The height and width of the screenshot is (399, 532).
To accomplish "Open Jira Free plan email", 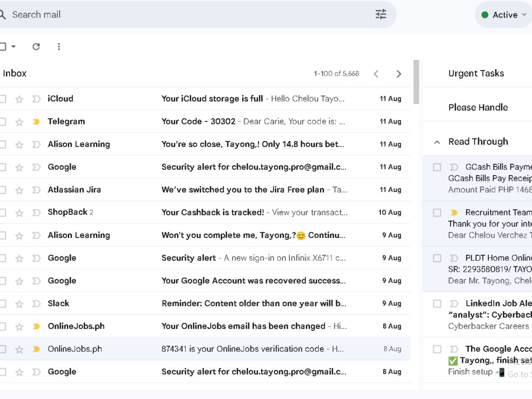I will (205, 190).
